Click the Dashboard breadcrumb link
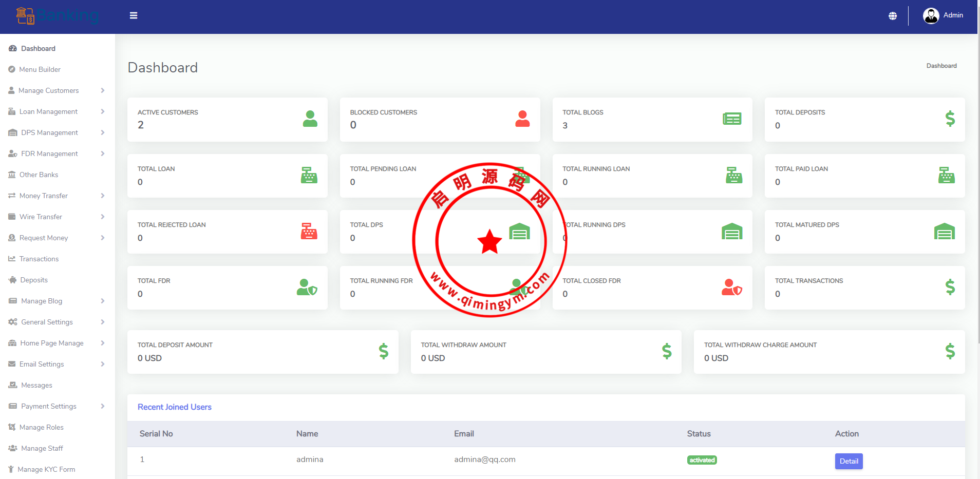Screen dimensions: 980x479 (x=941, y=66)
